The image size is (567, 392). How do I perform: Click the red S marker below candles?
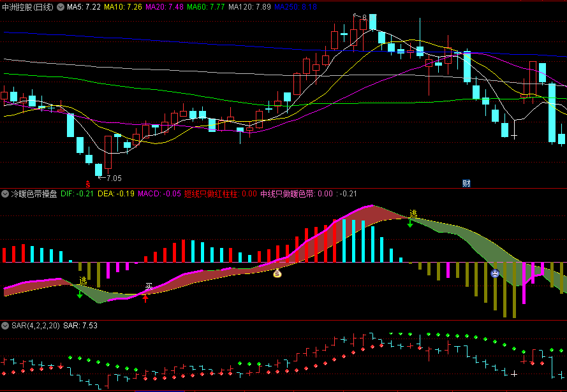pyautogui.click(x=87, y=184)
